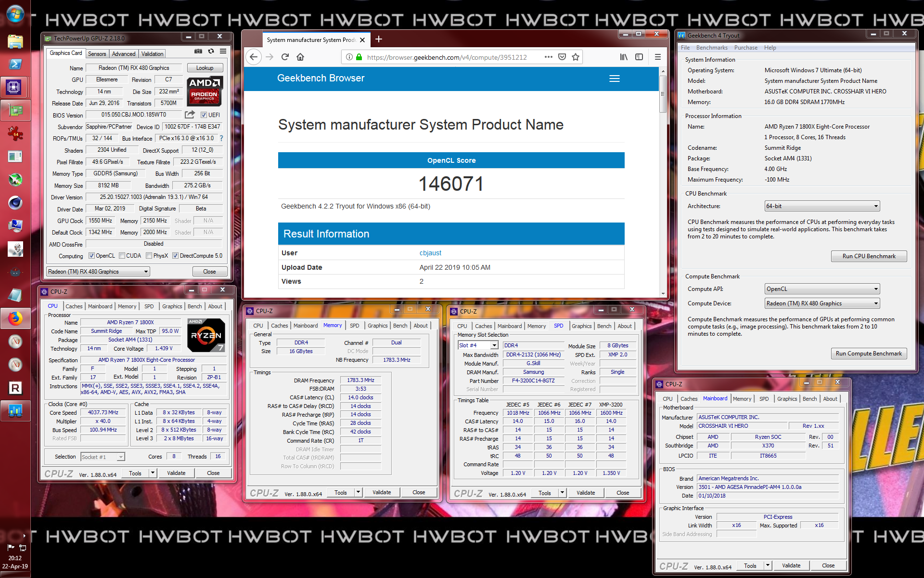Bookmark this page with the star icon

click(576, 57)
